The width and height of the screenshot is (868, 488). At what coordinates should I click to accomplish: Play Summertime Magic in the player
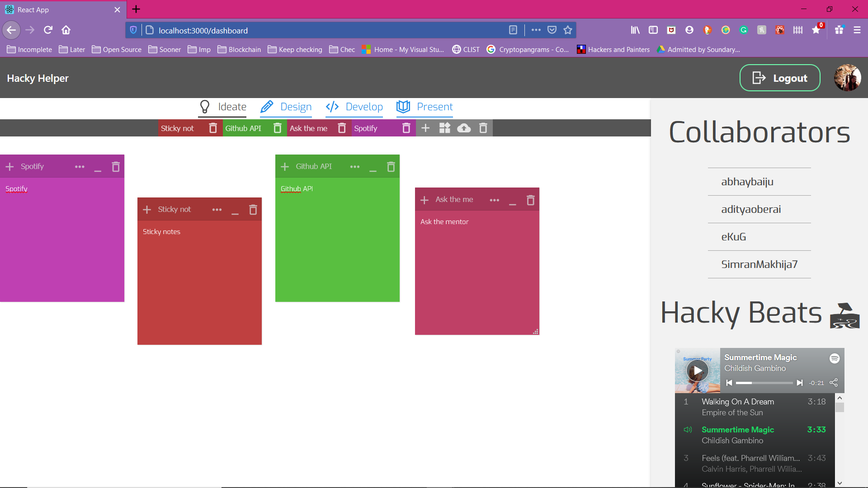click(698, 371)
